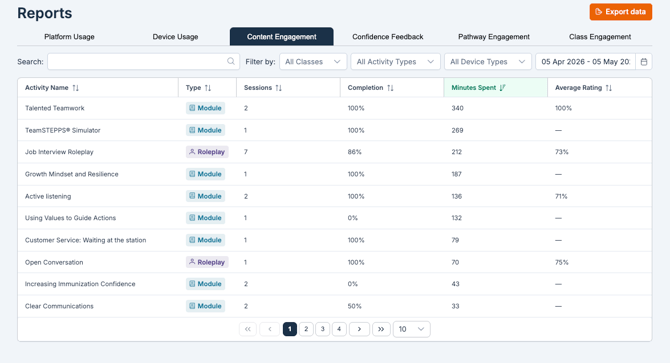Select the Job Interview Roleplay name

coord(59,152)
